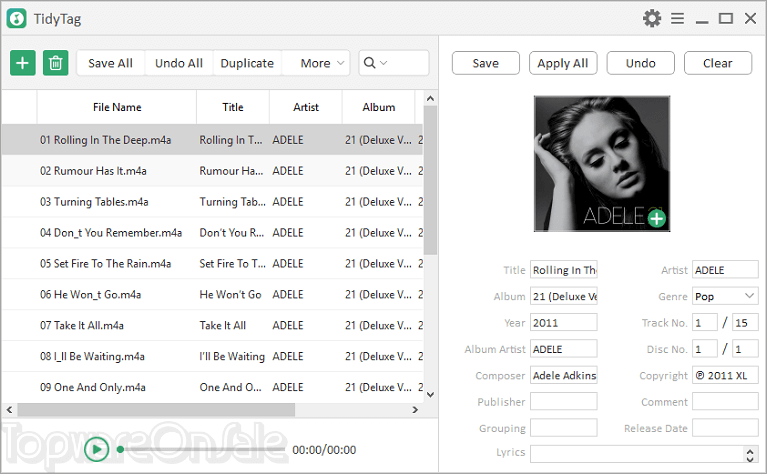
Task: Click the green trash delete button
Action: 56,63
